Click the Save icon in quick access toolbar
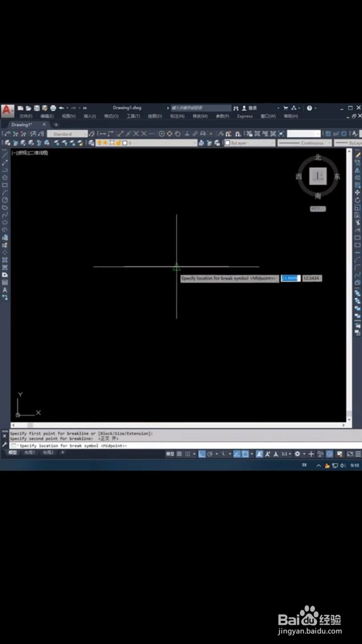This screenshot has width=362, height=644. [x=37, y=108]
